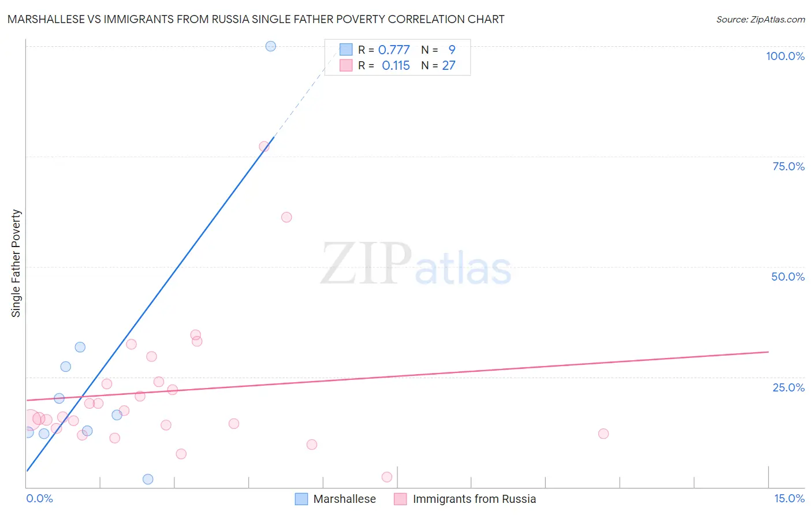
Task: Click the chart title text
Action: click(x=256, y=19)
